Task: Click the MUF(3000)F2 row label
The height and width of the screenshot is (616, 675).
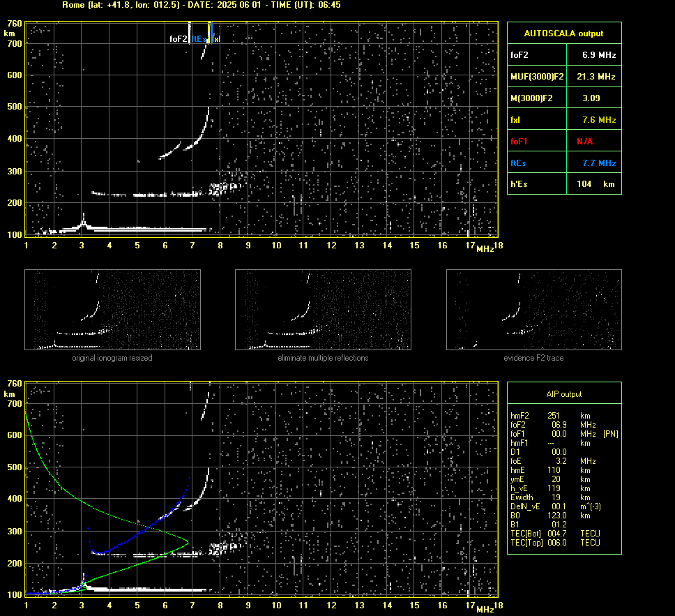Action: 537,77
